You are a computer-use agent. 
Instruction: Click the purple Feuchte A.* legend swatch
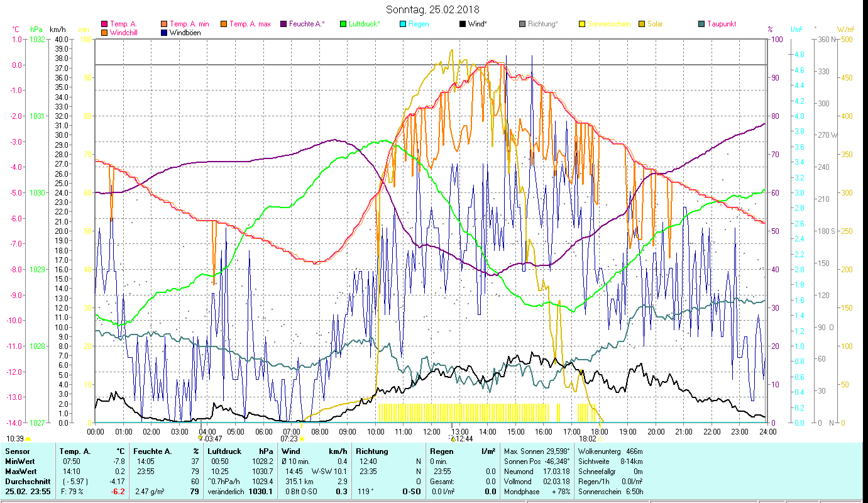click(x=283, y=25)
